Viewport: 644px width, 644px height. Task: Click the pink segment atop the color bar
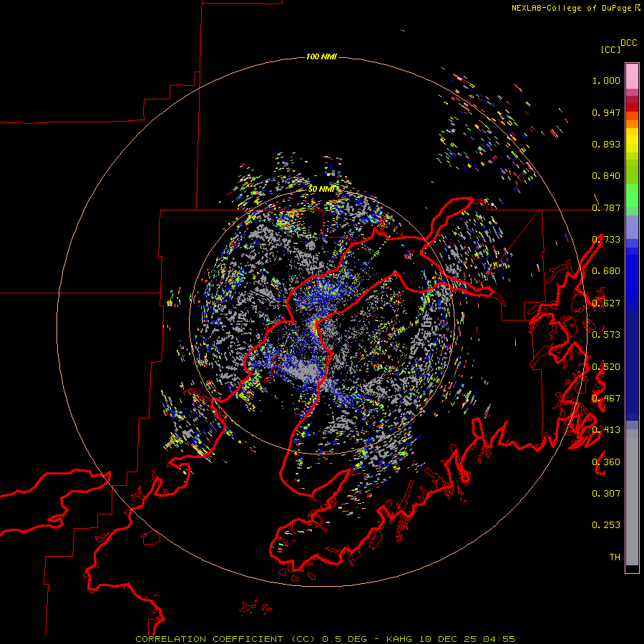point(632,76)
